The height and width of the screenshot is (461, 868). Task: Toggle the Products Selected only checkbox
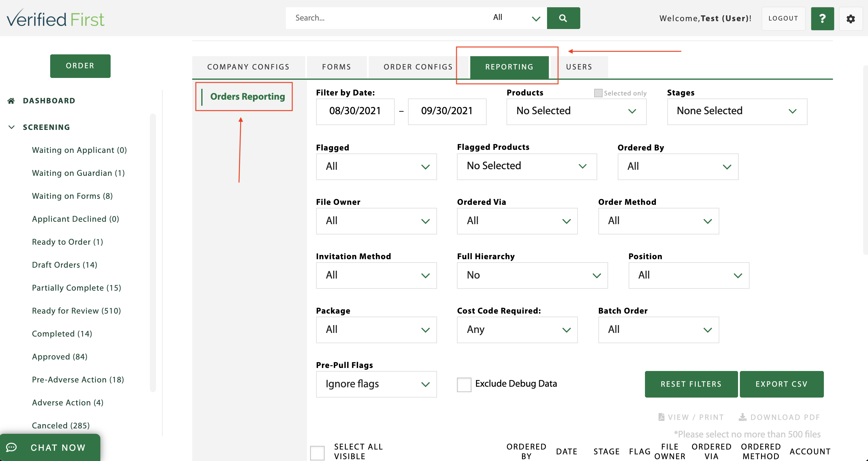tap(598, 93)
